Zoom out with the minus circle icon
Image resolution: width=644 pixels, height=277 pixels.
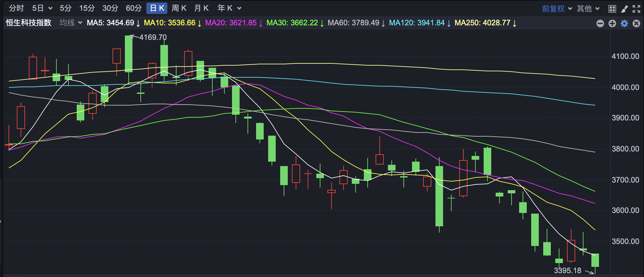click(x=600, y=23)
